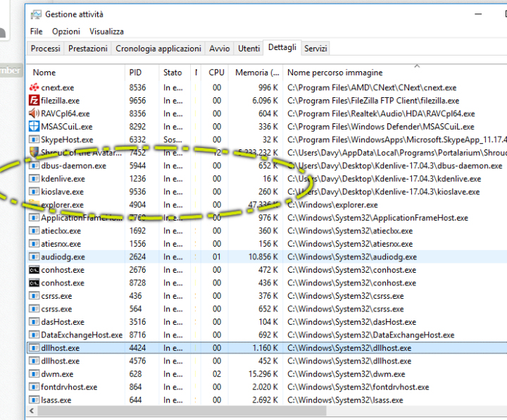
Task: Click the horizontal scrollbar left arrow
Action: (x=32, y=411)
